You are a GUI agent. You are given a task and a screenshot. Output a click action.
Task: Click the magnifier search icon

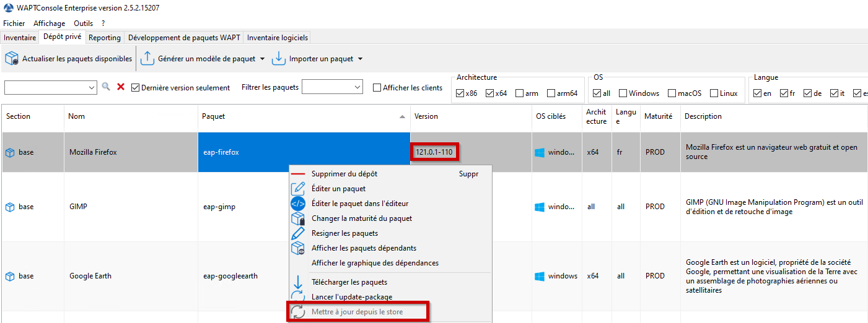[106, 87]
